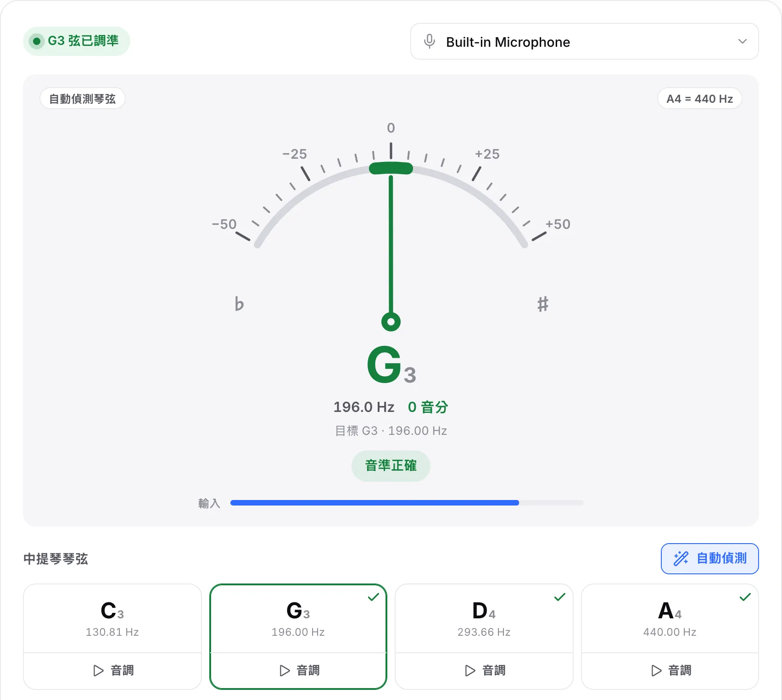Select the G3 196.00 Hz string card

[x=298, y=618]
